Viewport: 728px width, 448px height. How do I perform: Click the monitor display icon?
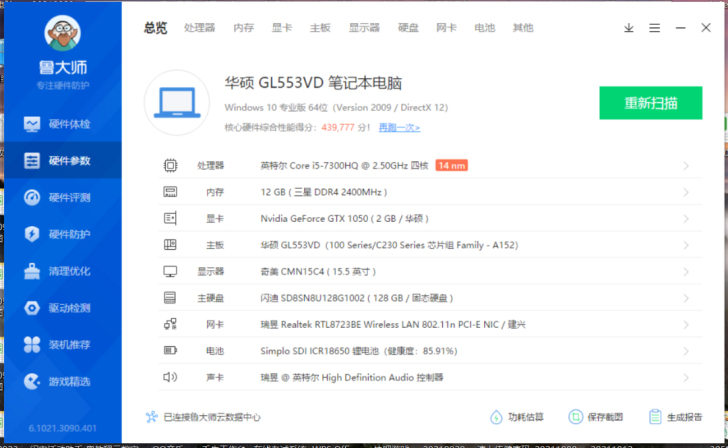[x=170, y=272]
